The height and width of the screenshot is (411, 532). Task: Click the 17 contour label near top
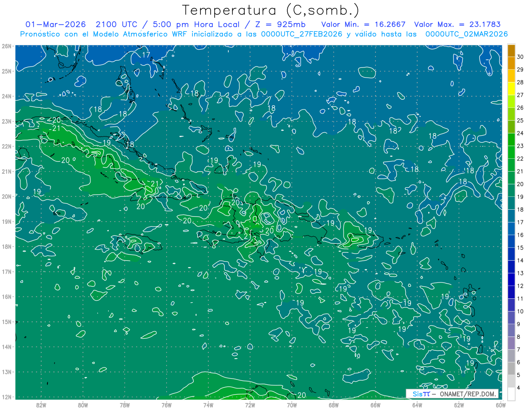click(x=147, y=55)
